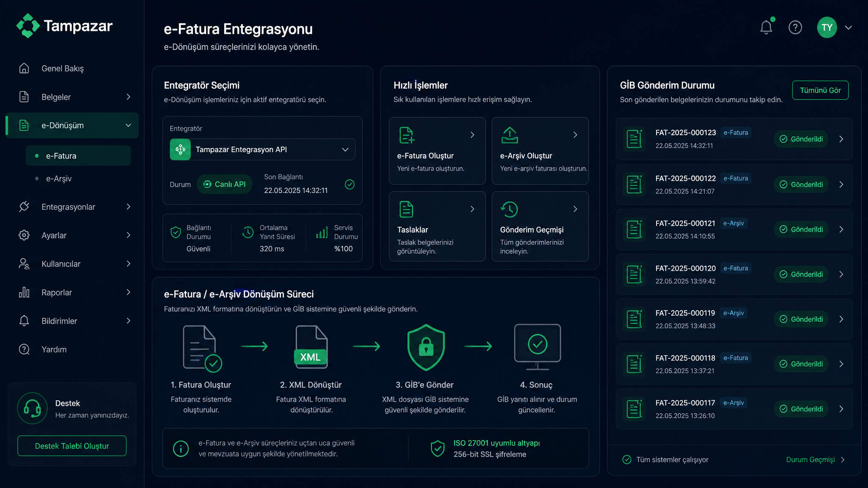Toggle the Canlı API status pill
Viewport: 868px width, 488px height.
(225, 184)
